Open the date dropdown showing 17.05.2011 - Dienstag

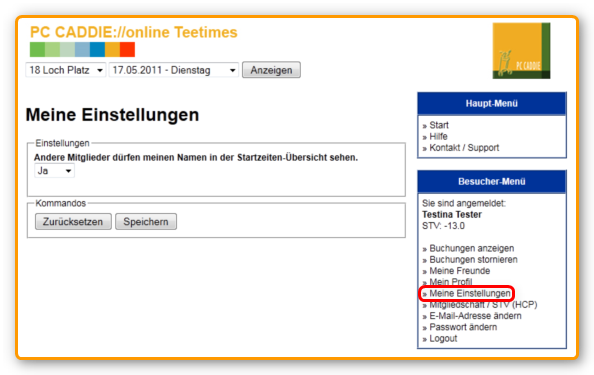point(174,70)
